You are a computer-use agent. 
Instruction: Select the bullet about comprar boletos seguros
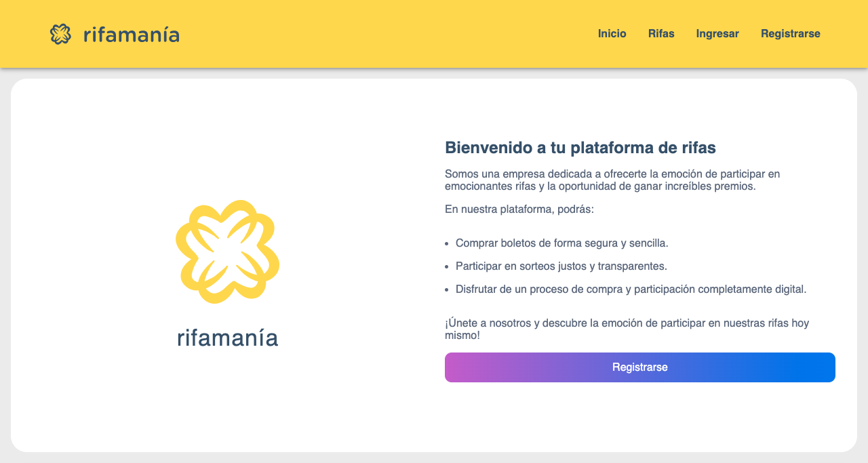[x=561, y=242]
